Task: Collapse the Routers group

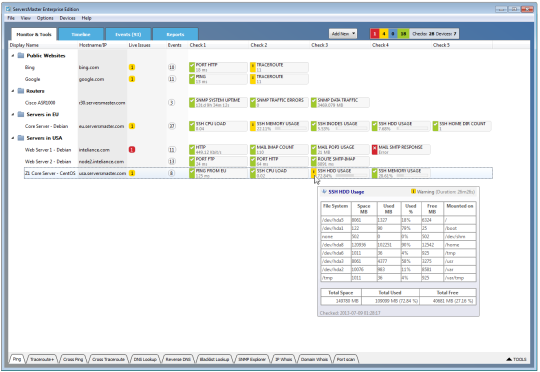Action: (13, 91)
